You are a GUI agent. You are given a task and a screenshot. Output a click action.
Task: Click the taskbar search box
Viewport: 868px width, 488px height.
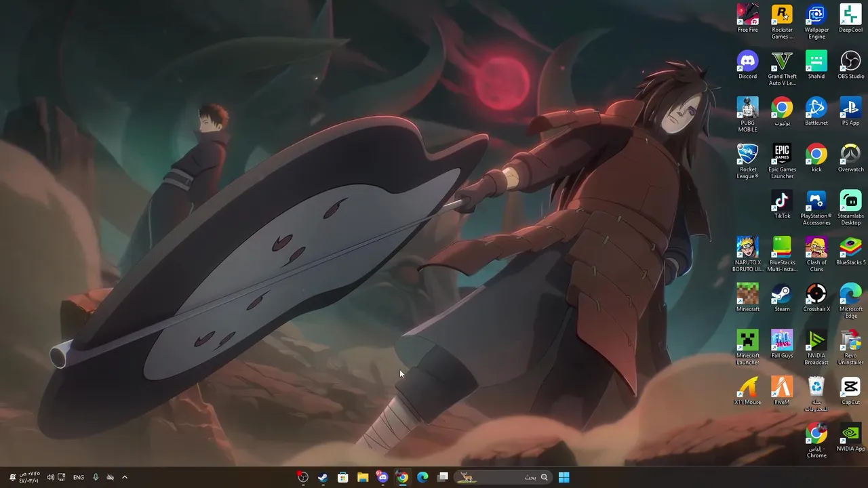[x=505, y=477]
